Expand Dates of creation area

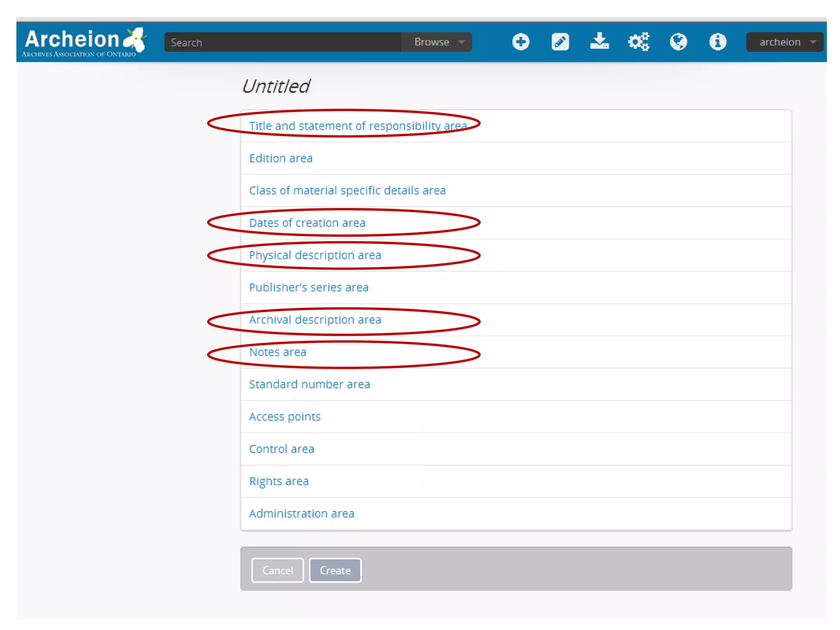pyautogui.click(x=307, y=223)
